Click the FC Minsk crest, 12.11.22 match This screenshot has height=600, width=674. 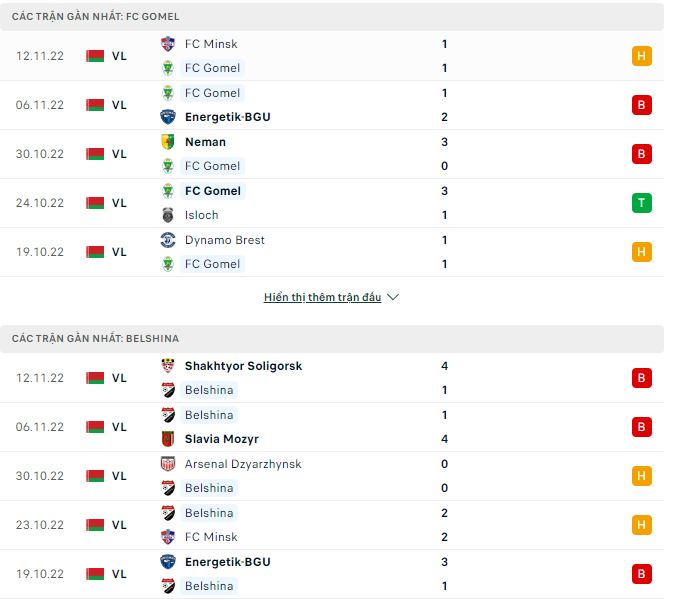168,44
